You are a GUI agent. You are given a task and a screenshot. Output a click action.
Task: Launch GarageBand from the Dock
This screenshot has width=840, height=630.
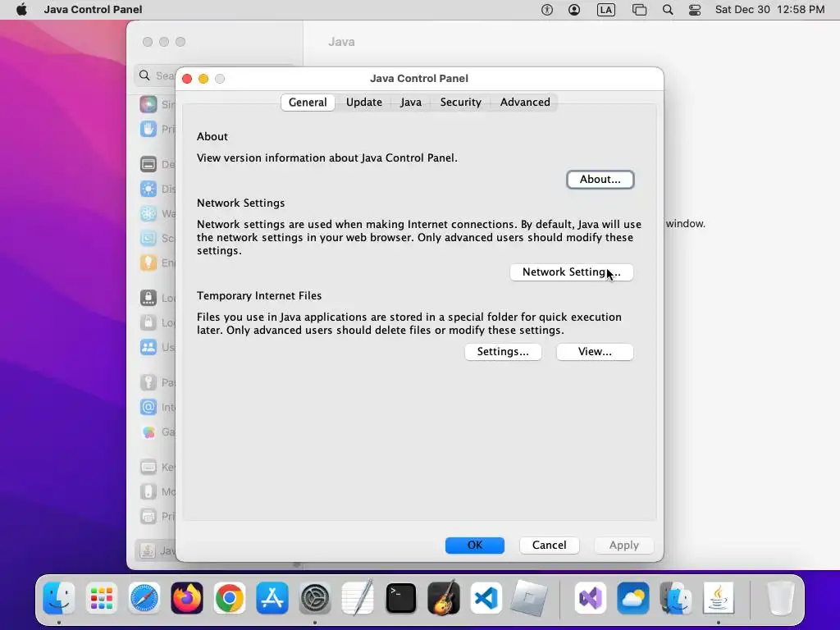click(444, 598)
